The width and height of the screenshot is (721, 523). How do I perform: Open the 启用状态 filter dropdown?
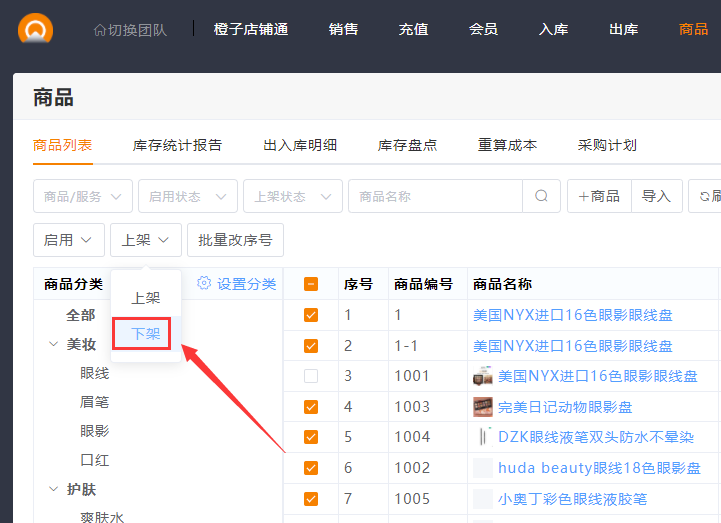[187, 196]
